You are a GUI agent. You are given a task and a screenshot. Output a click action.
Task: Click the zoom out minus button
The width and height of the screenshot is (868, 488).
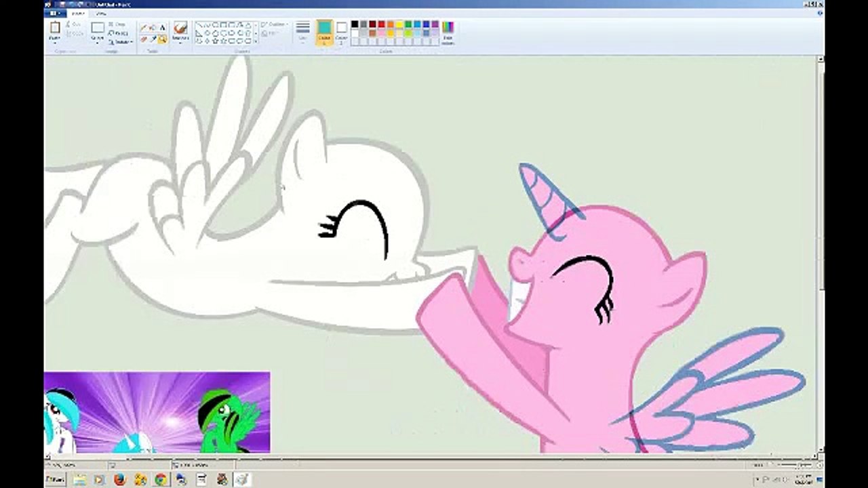(x=778, y=465)
